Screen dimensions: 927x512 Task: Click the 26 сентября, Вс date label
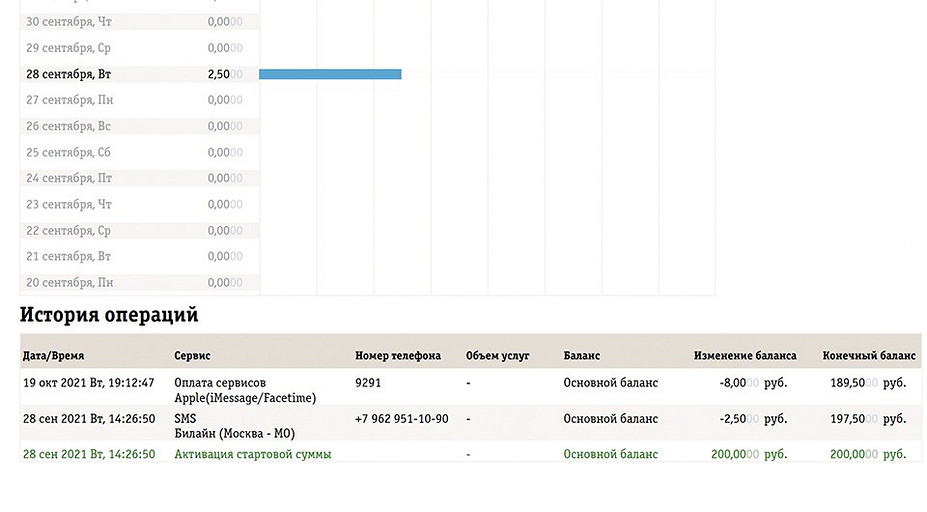(68, 126)
